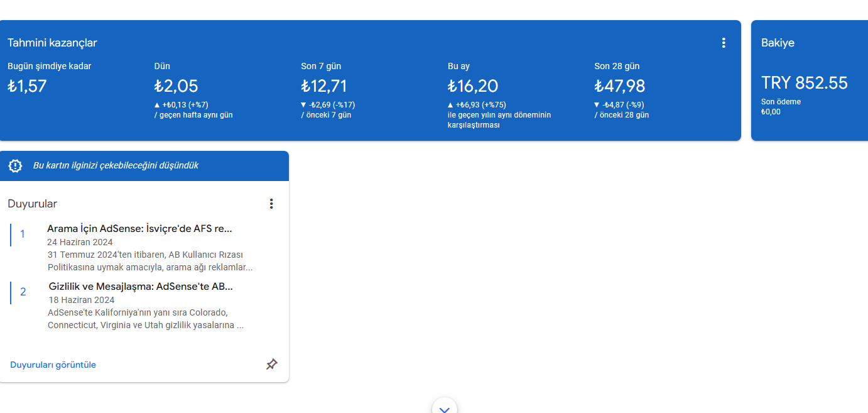The height and width of the screenshot is (413, 868).
Task: Click the '/ önceki 28 gün' comparison text
Action: [x=622, y=115]
